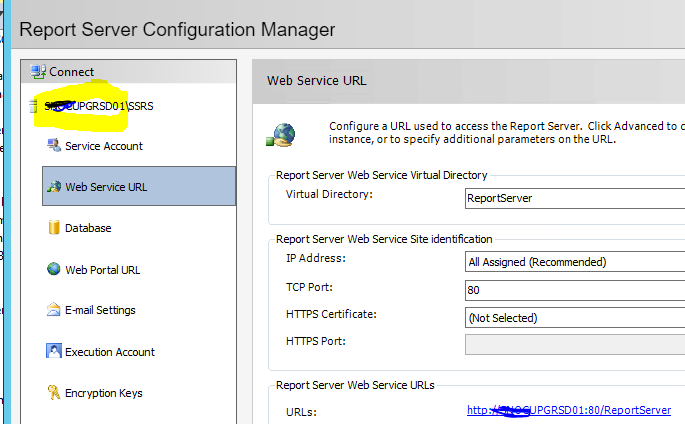
Task: Open the Service Account page
Action: [104, 146]
